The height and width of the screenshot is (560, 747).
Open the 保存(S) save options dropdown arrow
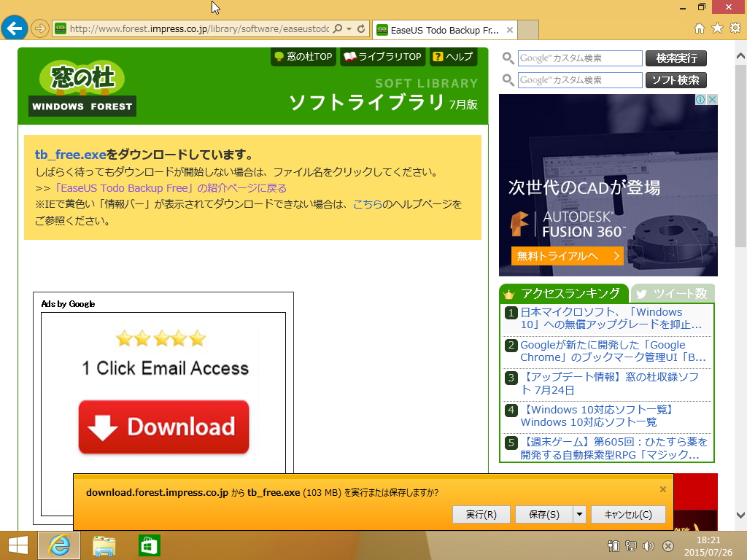579,514
